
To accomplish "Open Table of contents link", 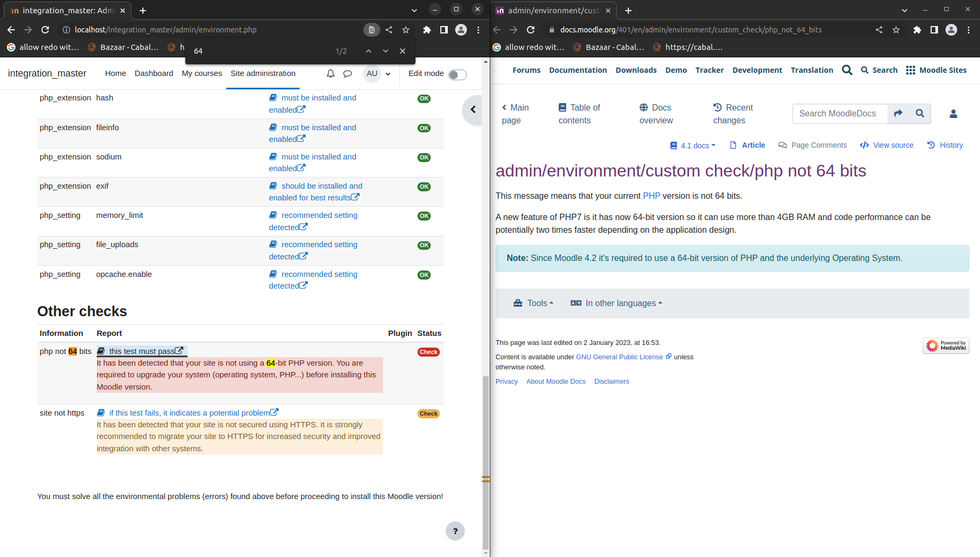I will pyautogui.click(x=579, y=114).
